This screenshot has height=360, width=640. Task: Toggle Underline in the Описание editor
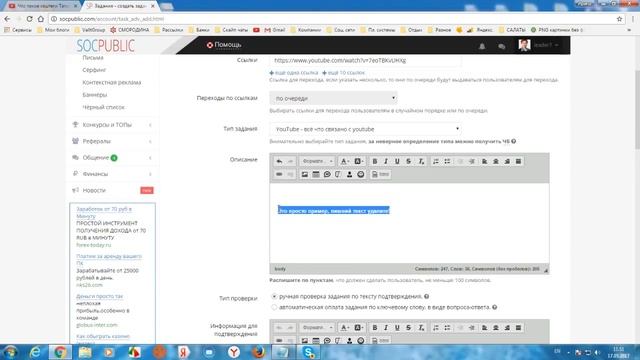397,161
